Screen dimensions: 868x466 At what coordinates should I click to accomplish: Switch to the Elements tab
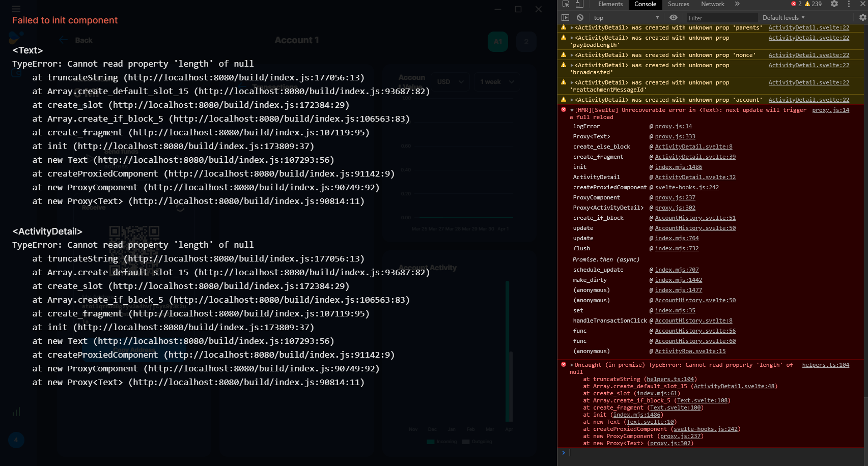pos(610,4)
